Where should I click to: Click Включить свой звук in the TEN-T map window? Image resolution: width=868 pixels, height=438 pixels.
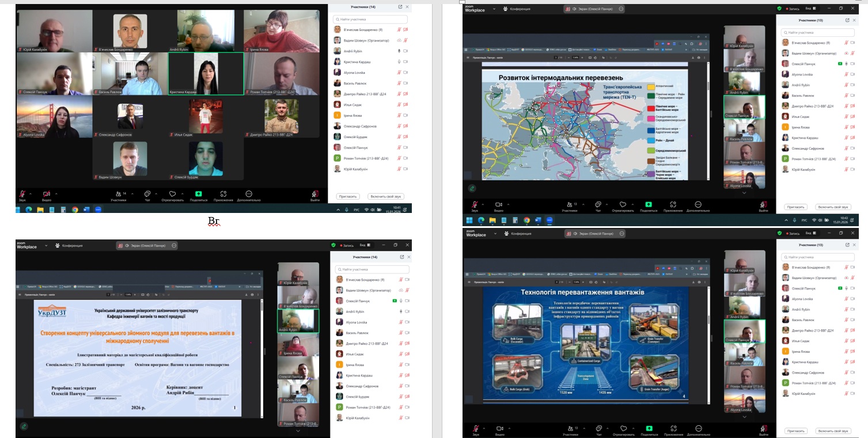(833, 207)
